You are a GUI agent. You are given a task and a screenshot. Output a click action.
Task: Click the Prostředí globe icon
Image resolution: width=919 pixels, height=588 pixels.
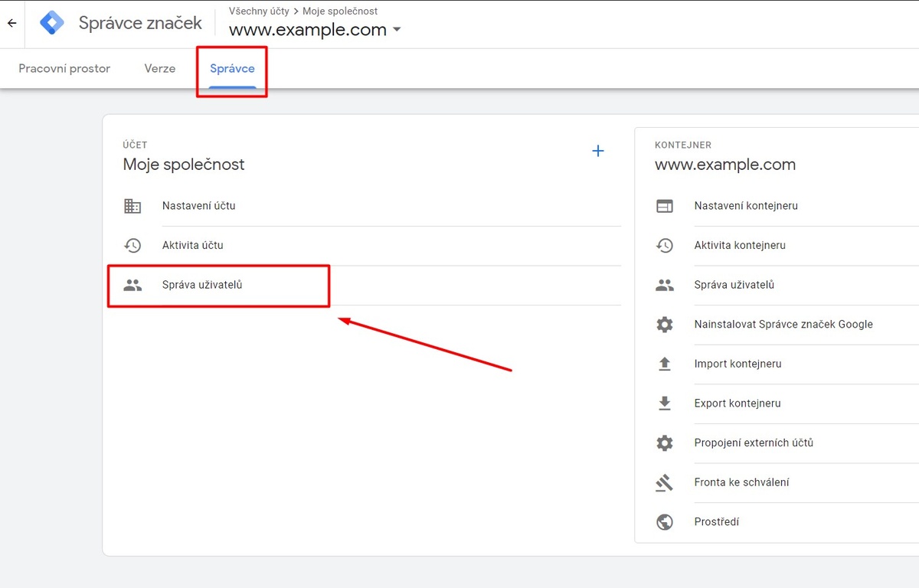click(665, 522)
